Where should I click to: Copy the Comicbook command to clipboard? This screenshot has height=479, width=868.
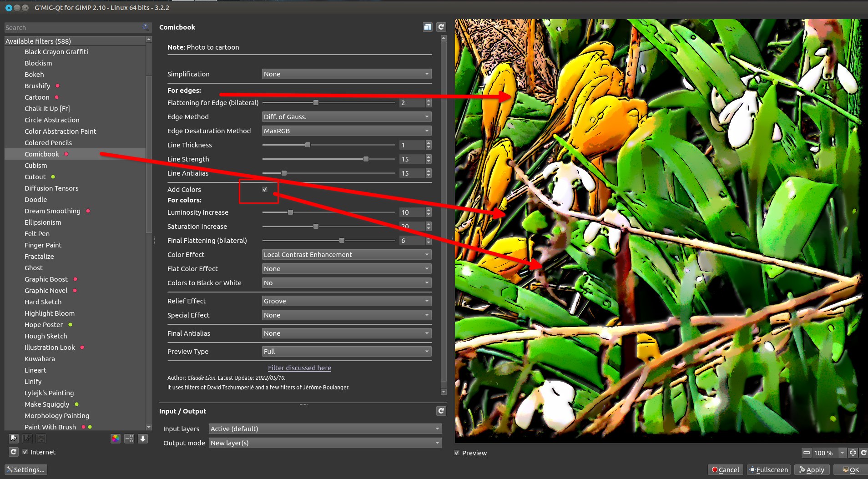[x=427, y=27]
